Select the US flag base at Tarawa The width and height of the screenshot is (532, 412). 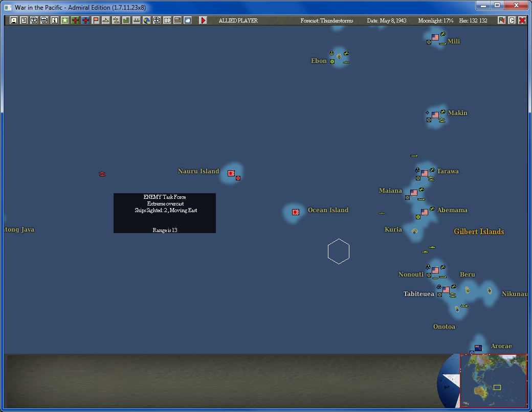point(425,173)
